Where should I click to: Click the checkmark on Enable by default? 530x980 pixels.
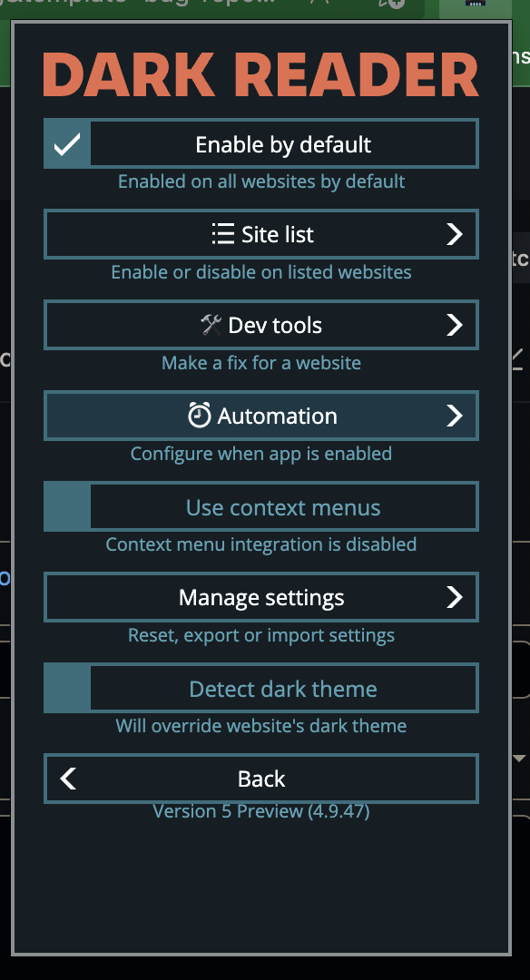pos(66,143)
